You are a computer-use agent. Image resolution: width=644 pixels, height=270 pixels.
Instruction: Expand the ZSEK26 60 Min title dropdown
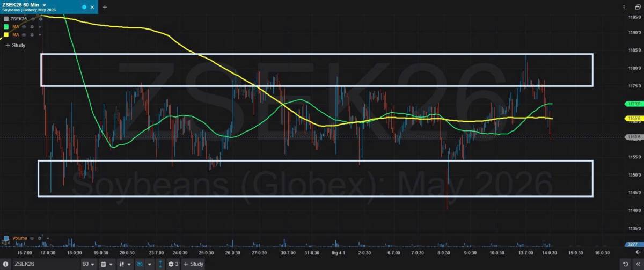point(44,5)
